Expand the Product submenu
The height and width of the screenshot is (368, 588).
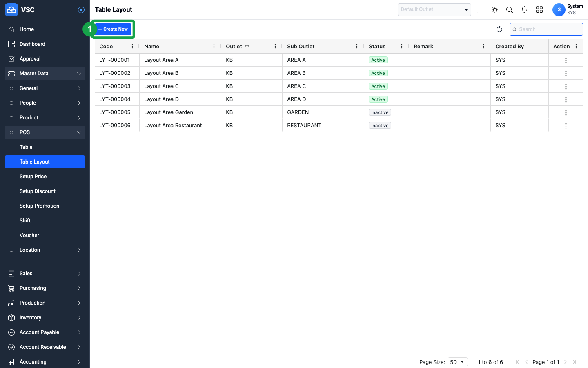pyautogui.click(x=45, y=118)
